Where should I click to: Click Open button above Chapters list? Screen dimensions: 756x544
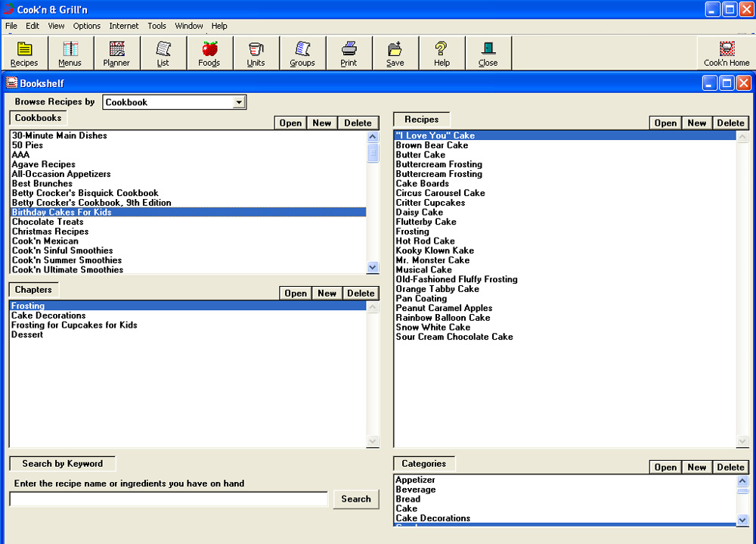(x=296, y=293)
